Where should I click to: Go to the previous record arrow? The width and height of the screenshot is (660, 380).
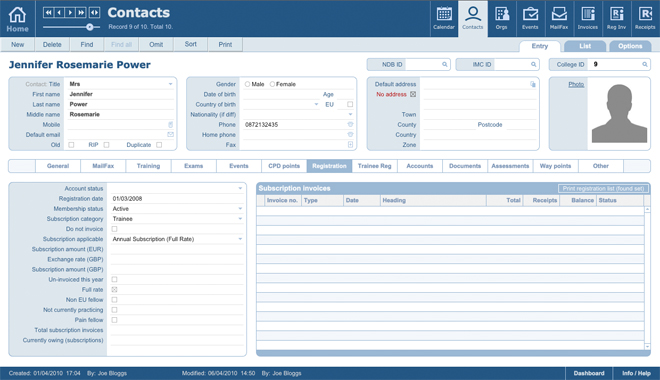pos(59,13)
